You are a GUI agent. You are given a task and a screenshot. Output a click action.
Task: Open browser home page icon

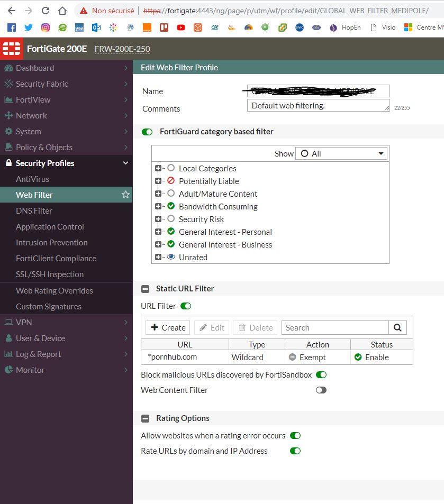[x=62, y=11]
